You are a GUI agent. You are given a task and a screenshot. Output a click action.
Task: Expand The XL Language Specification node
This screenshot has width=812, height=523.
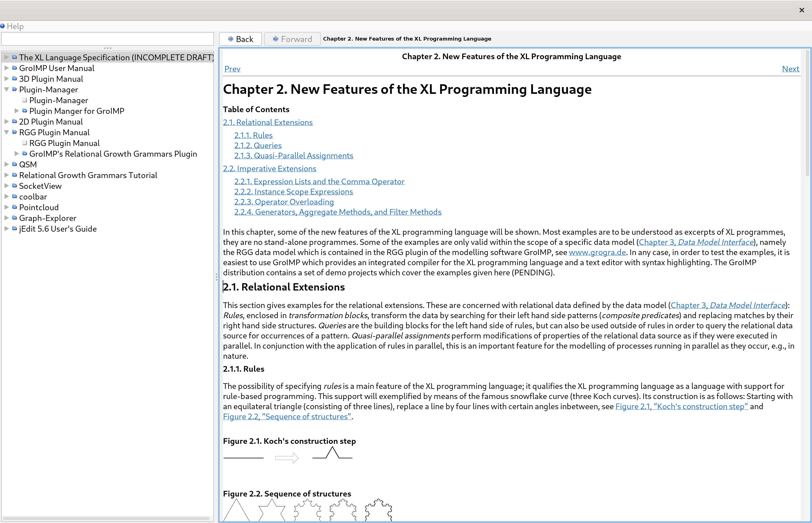(x=6, y=57)
